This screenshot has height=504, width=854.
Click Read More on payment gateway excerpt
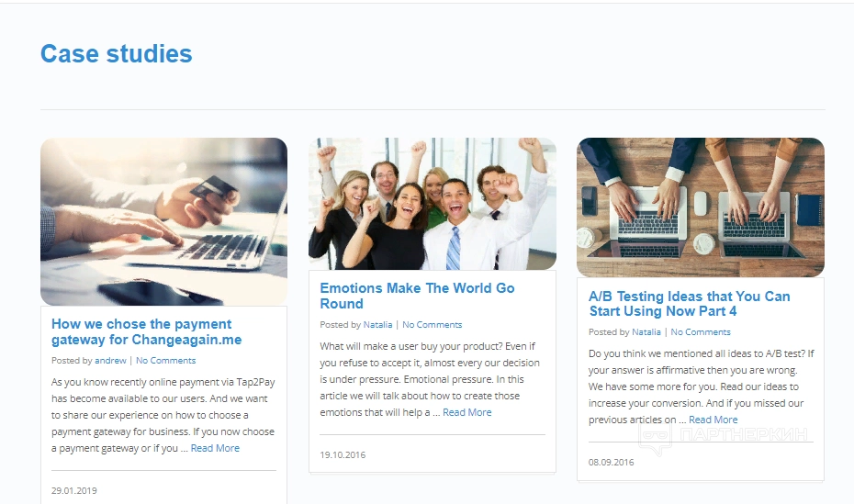pos(215,448)
